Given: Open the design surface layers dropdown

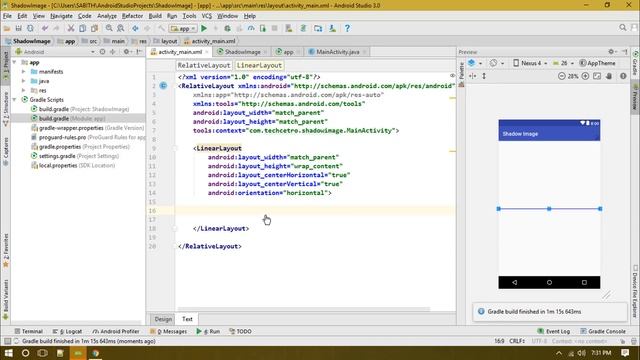Looking at the screenshot, I should point(475,63).
